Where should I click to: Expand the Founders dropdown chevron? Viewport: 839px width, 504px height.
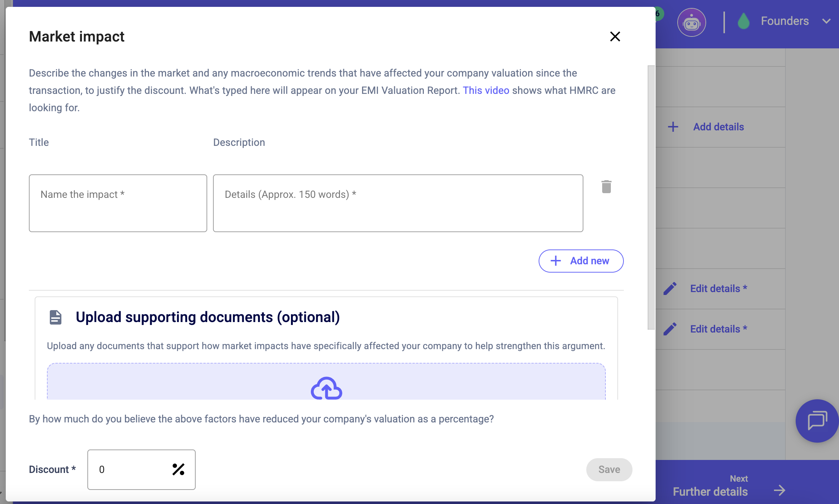pos(826,21)
